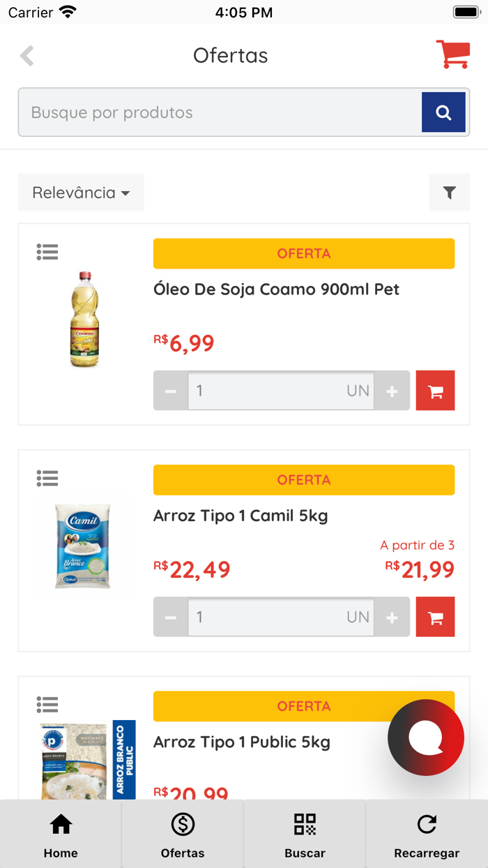The image size is (488, 868).
Task: Click the list details icon on Arroz Camil card
Action: pyautogui.click(x=47, y=478)
